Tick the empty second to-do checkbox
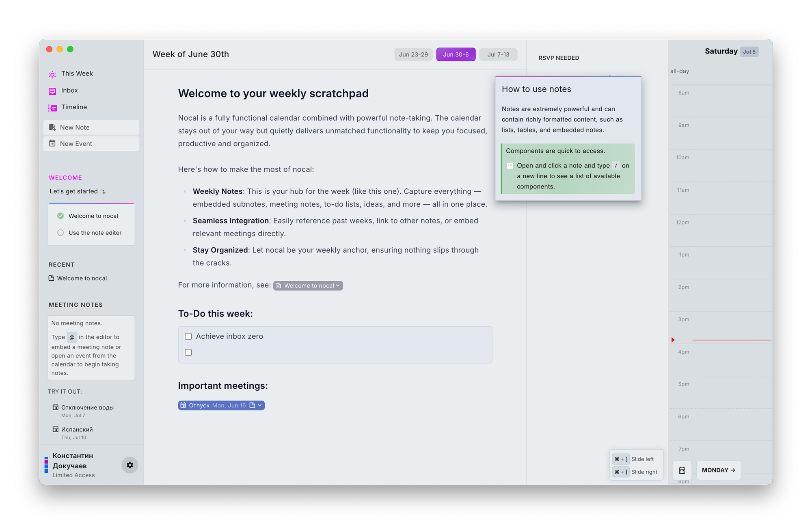This screenshot has height=524, width=812. point(188,353)
